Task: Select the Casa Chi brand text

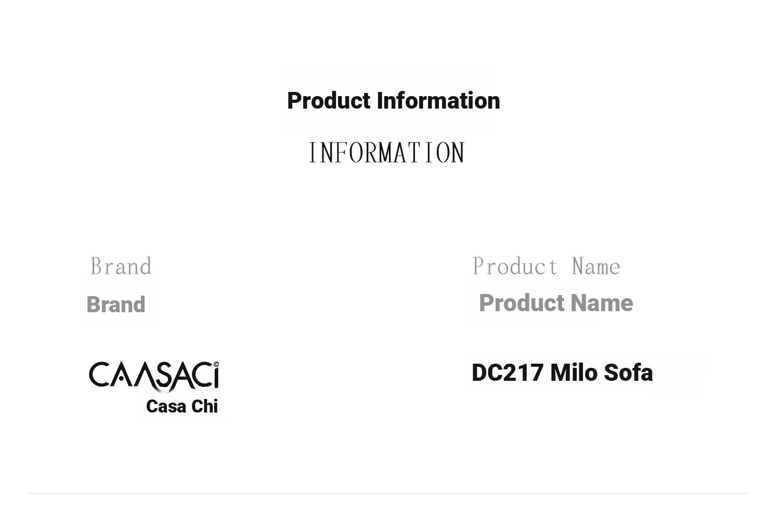Action: tap(182, 406)
